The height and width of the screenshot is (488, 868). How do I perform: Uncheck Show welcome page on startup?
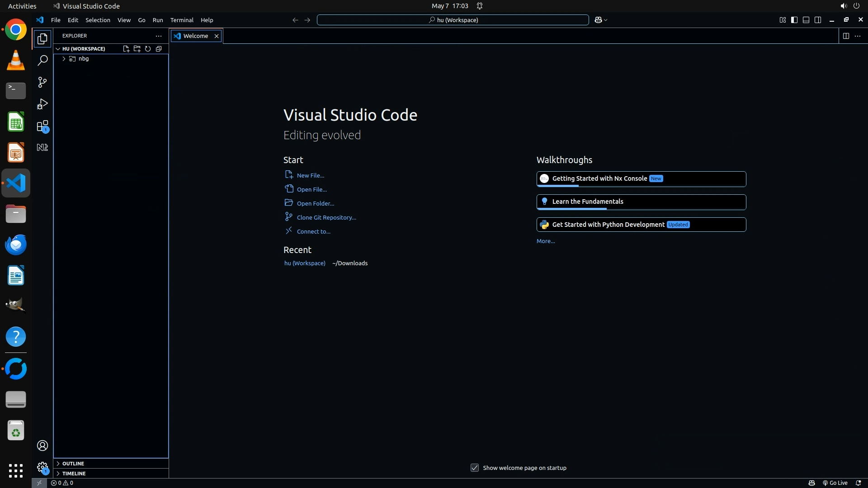tap(475, 468)
